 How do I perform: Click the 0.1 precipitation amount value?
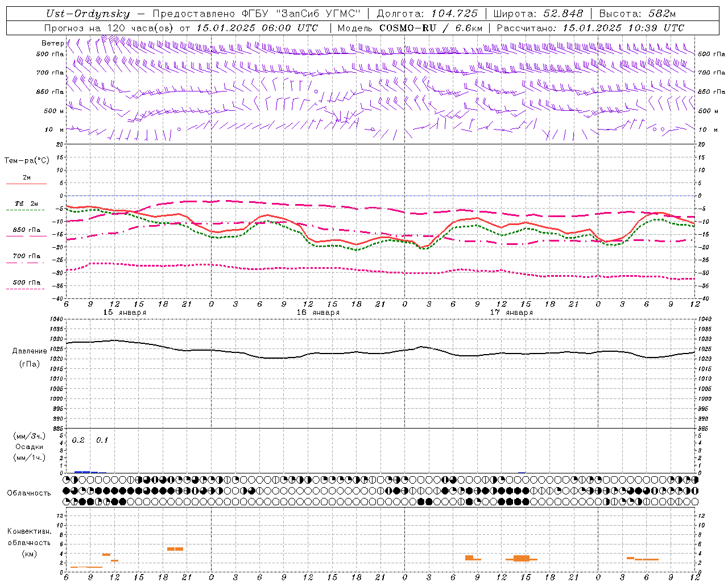click(102, 440)
